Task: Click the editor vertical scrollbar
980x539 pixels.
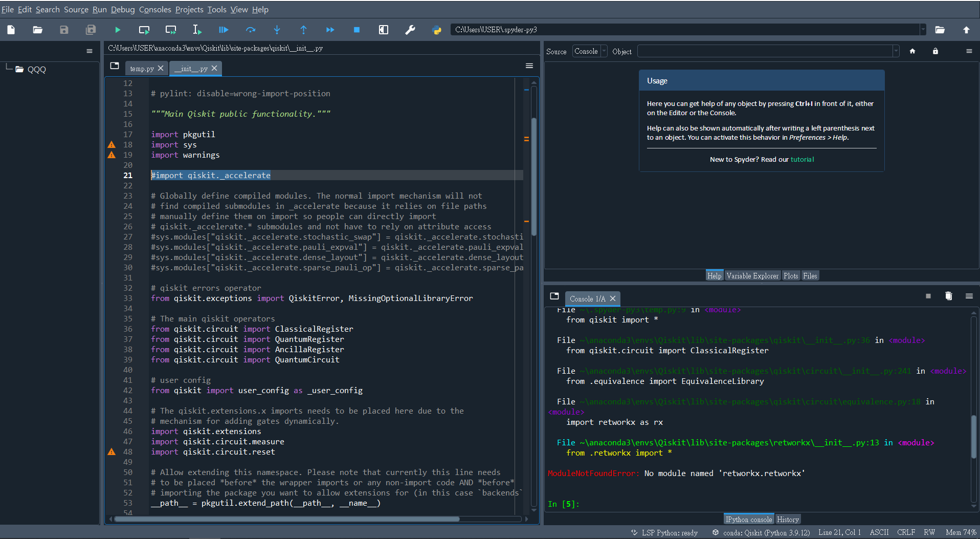Action: point(533,177)
